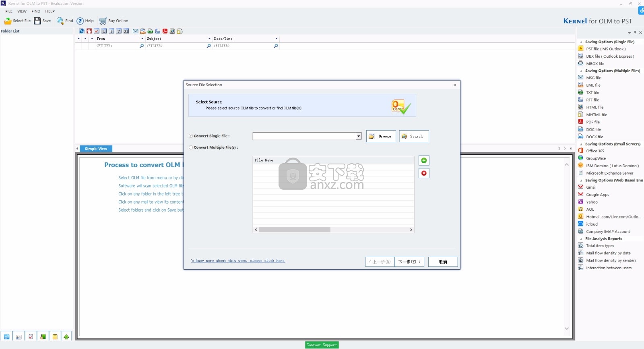Switch to the Simple View tab
The width and height of the screenshot is (644, 349).
pyautogui.click(x=96, y=149)
